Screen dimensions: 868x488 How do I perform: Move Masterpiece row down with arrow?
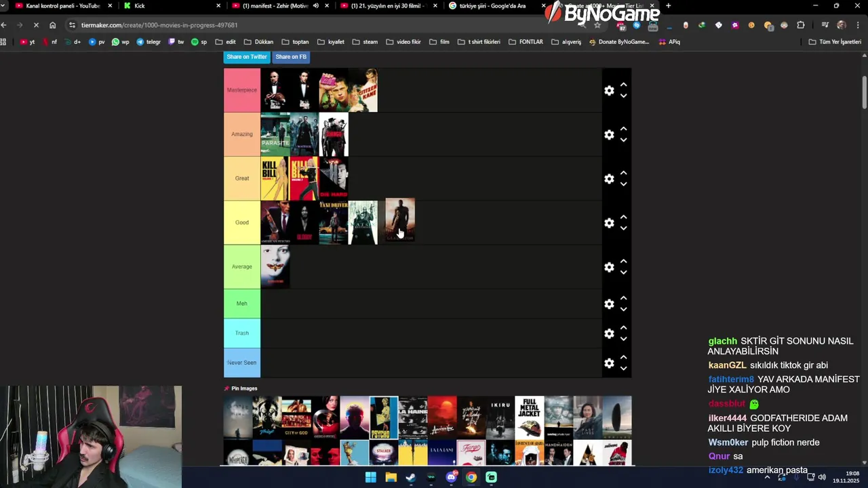pyautogui.click(x=623, y=96)
